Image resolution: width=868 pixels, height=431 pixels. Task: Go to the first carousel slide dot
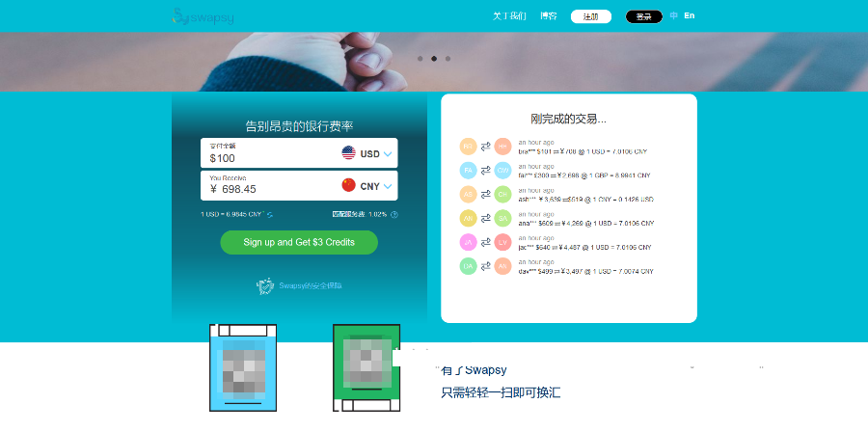point(420,58)
